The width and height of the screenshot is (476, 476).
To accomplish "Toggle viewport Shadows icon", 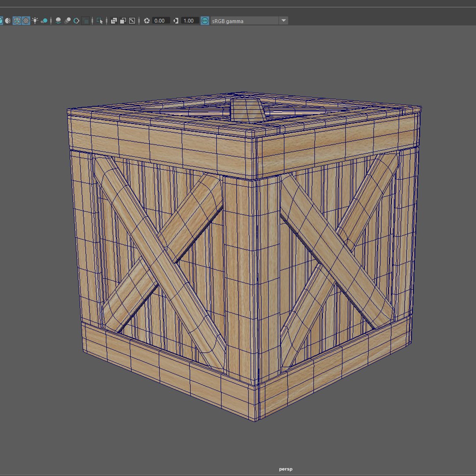I will click(45, 21).
